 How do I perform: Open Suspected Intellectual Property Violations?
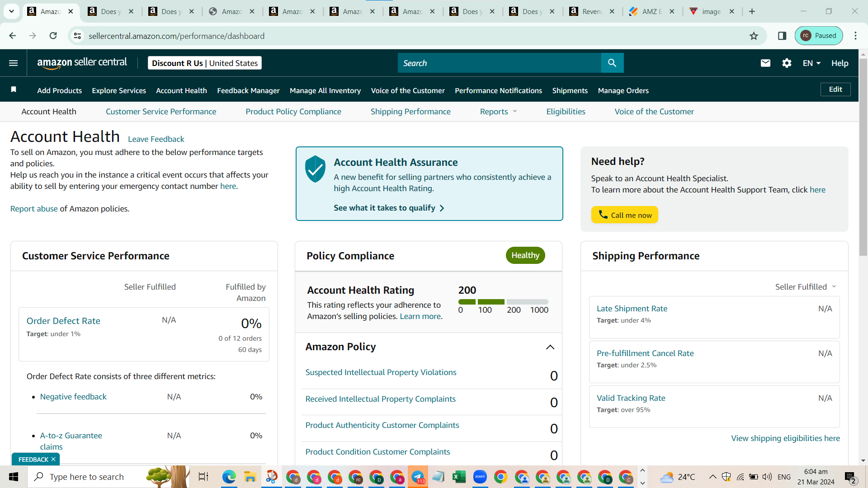381,372
